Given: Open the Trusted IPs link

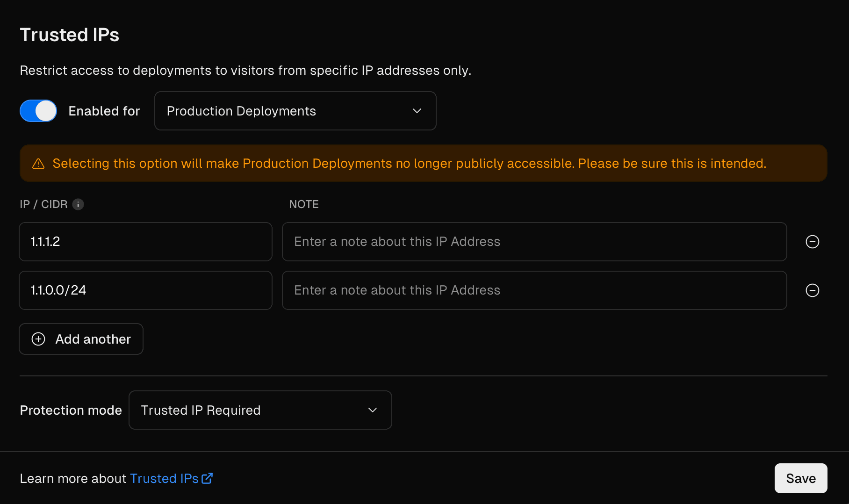Looking at the screenshot, I should click(x=164, y=478).
